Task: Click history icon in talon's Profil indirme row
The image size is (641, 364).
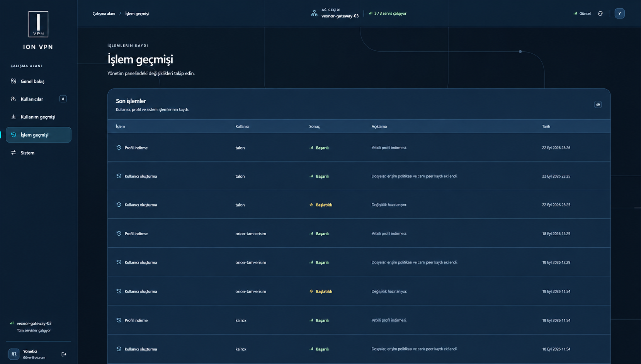Action: (x=119, y=148)
